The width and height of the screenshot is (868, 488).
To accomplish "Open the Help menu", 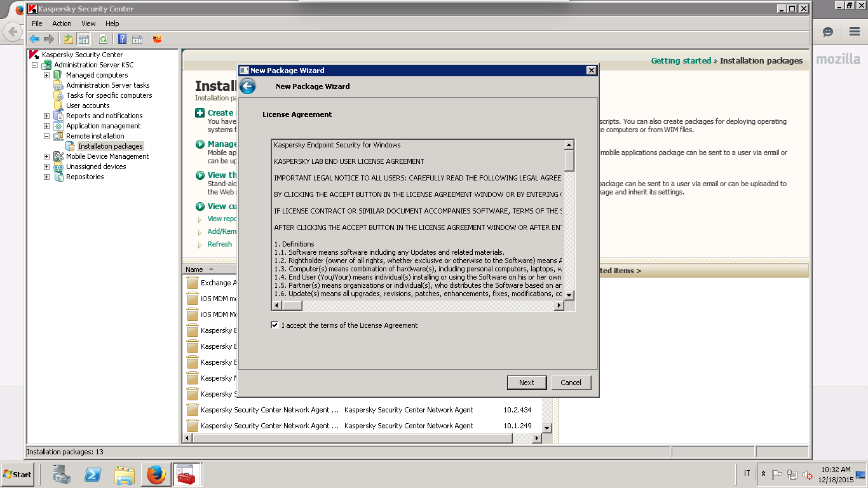I will coord(112,24).
